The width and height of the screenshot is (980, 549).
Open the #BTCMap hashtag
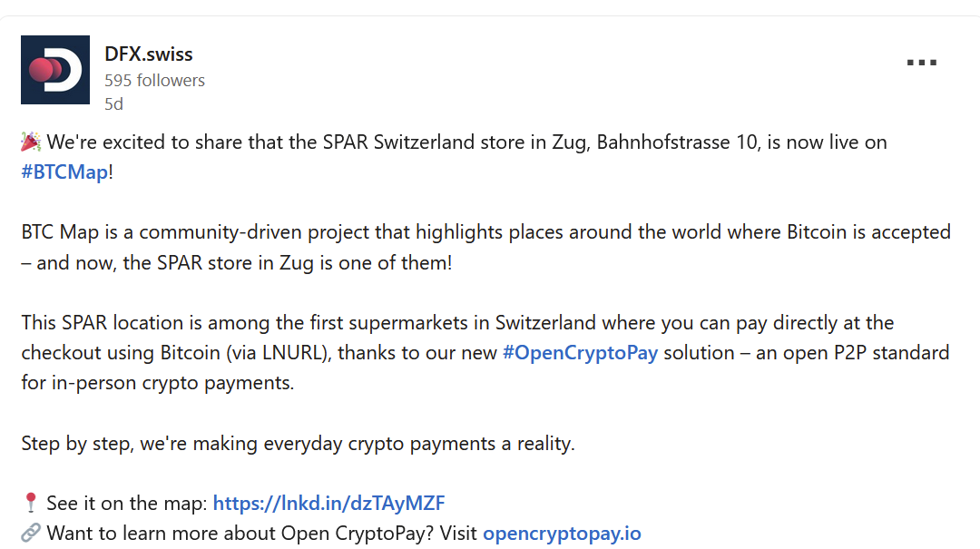click(64, 172)
